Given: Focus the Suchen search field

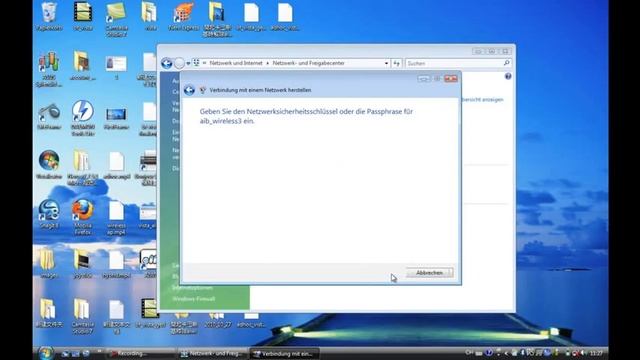Looking at the screenshot, I should [x=454, y=63].
